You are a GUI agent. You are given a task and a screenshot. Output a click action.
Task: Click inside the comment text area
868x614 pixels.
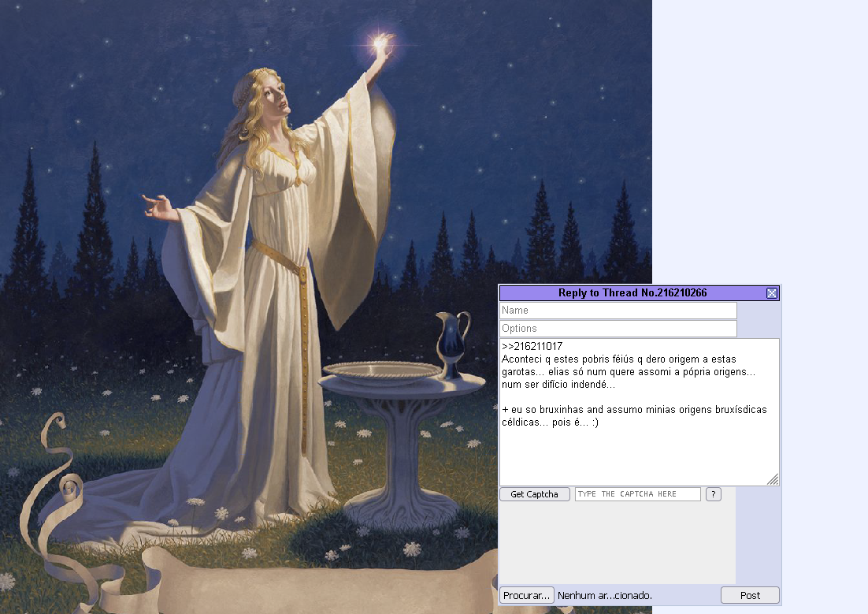coord(640,412)
